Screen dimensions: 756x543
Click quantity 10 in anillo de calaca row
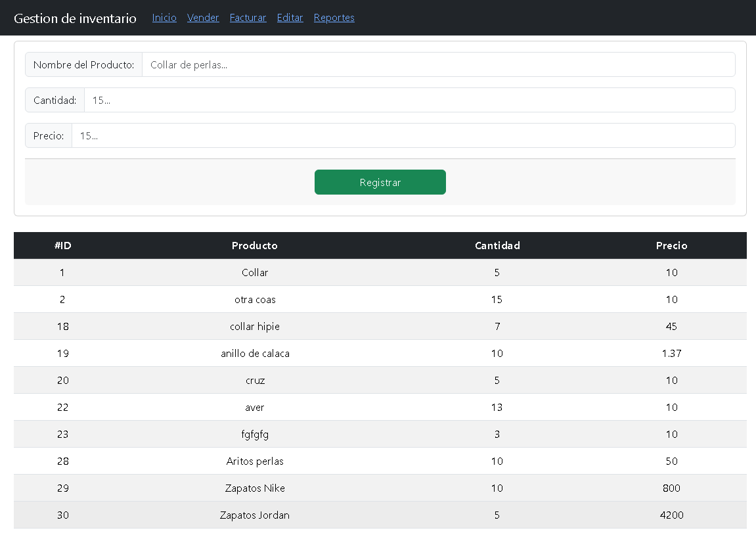point(497,354)
